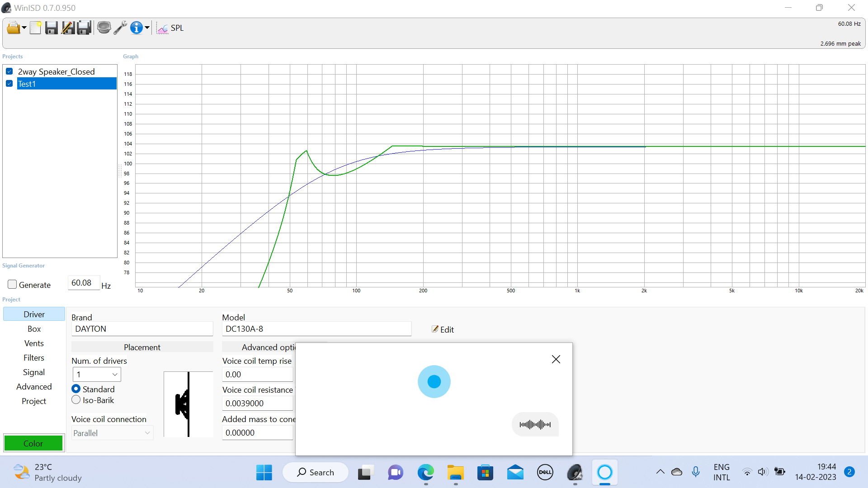Expand the info icon dropdown arrow
This screenshot has height=488, width=868.
pyautogui.click(x=147, y=28)
